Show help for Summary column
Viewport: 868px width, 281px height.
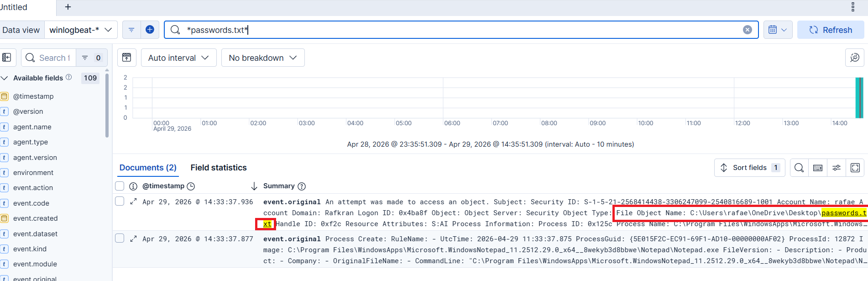point(302,186)
